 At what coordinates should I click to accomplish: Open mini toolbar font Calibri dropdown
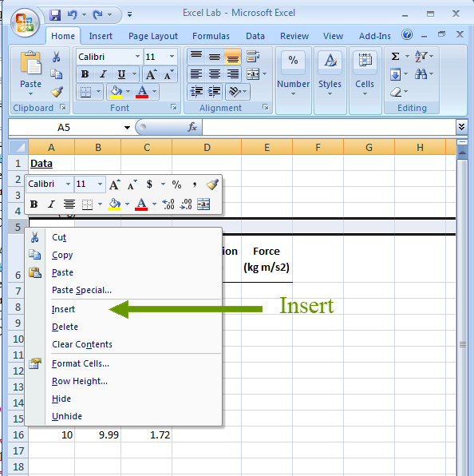69,184
